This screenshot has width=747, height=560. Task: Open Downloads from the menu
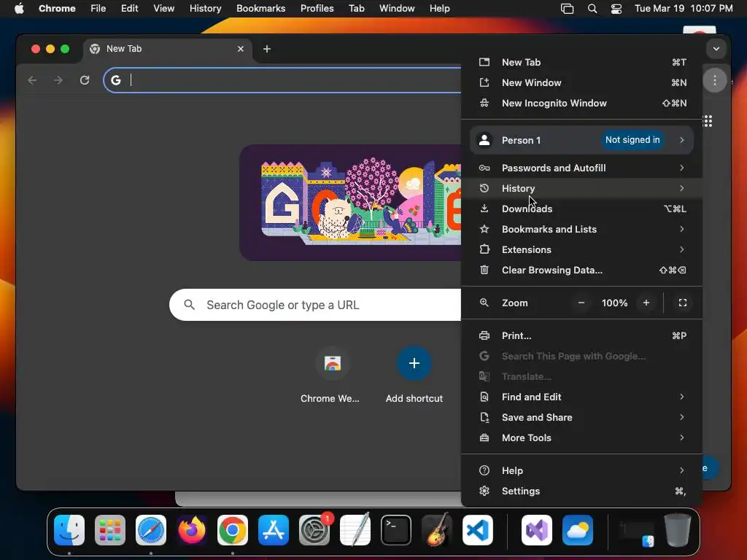pos(581,209)
